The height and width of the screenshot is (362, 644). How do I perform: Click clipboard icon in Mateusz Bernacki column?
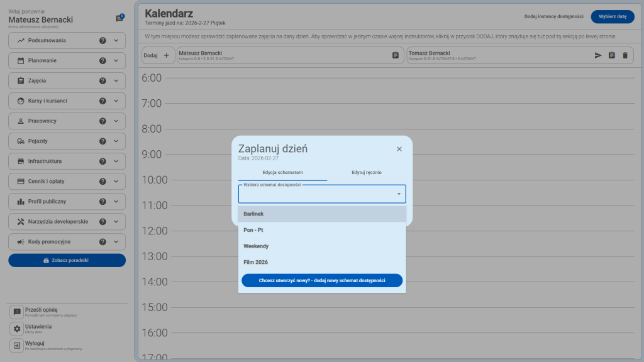coord(396,55)
